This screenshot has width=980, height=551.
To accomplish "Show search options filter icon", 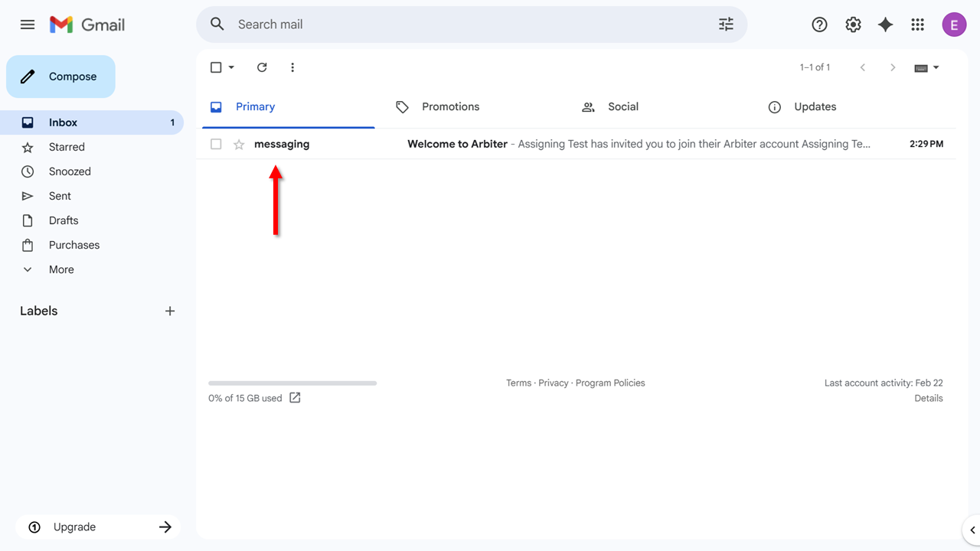I will point(726,24).
